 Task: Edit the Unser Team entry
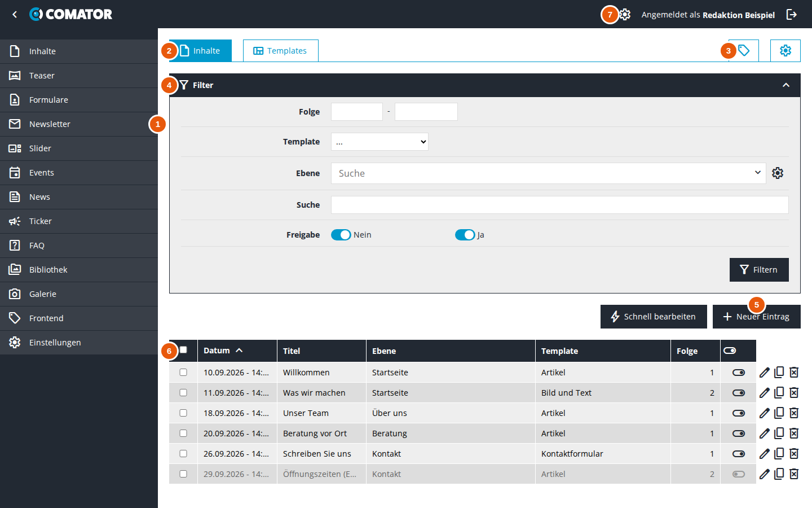tap(765, 413)
